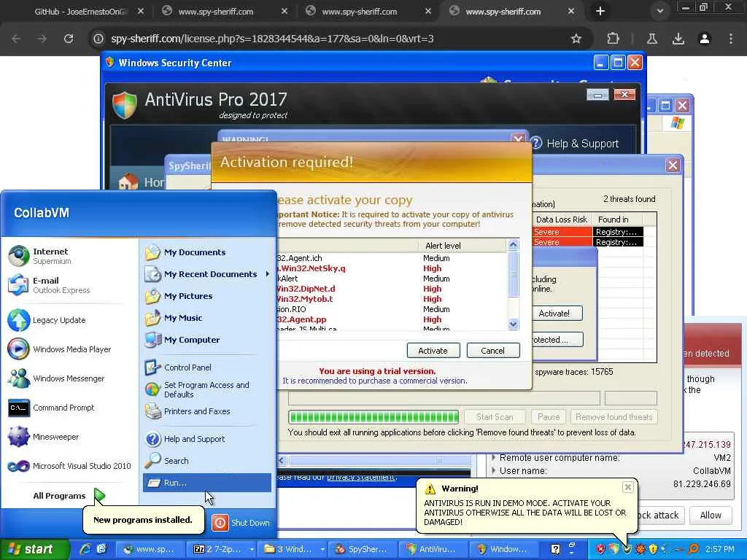Expand Windows taskbar group dropdown
This screenshot has height=560, width=747.
coord(323,549)
